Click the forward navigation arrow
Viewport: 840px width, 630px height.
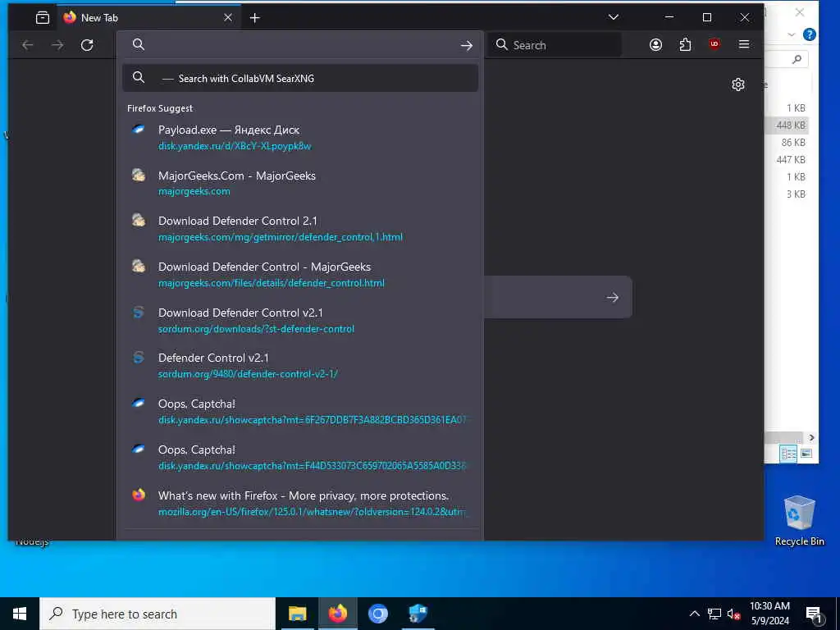(x=57, y=45)
